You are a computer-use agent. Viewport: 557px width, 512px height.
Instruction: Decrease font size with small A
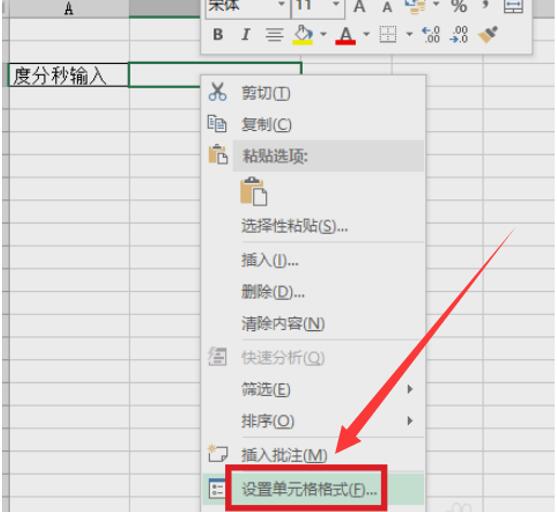tap(387, 7)
